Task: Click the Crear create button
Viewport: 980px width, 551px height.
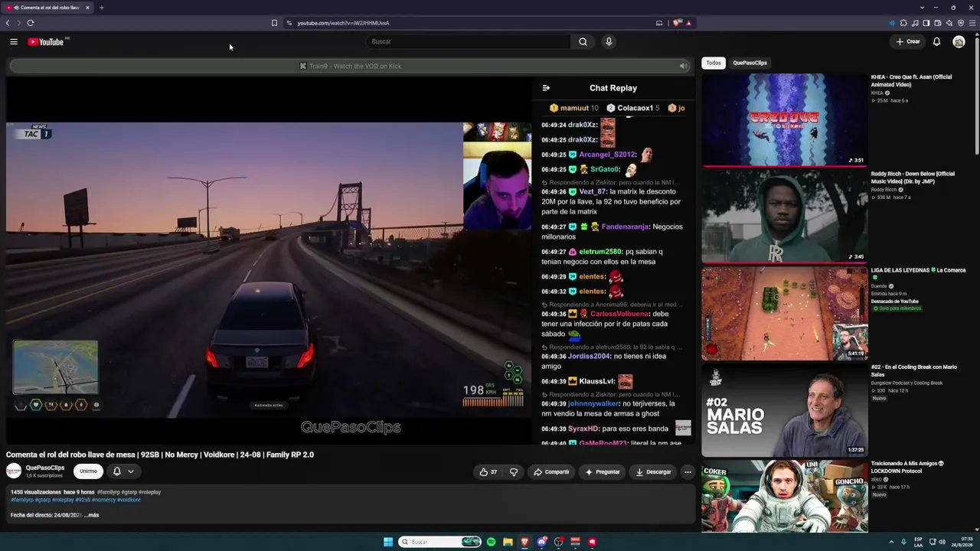Action: [x=908, y=42]
